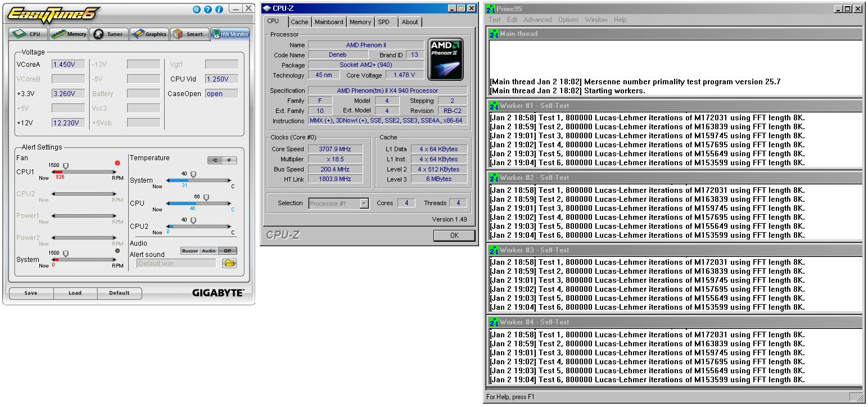Image resolution: width=868 pixels, height=407 pixels.
Task: Browse alert sound with folder icon
Action: coord(229,263)
